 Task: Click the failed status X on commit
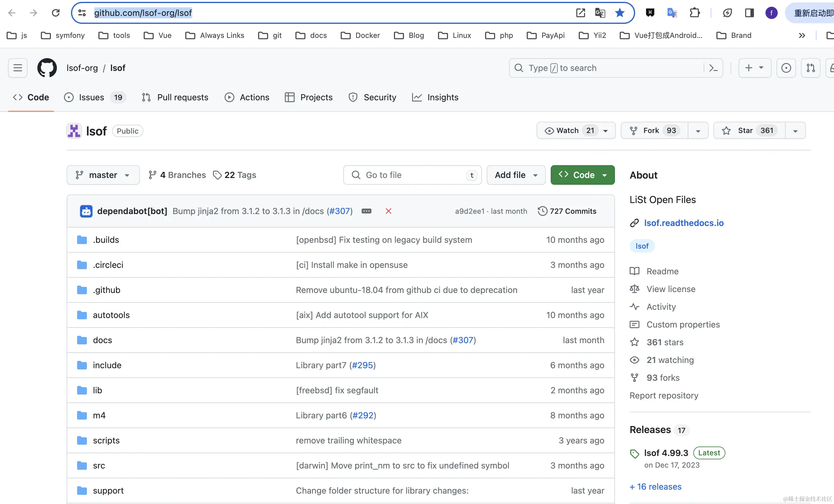388,211
